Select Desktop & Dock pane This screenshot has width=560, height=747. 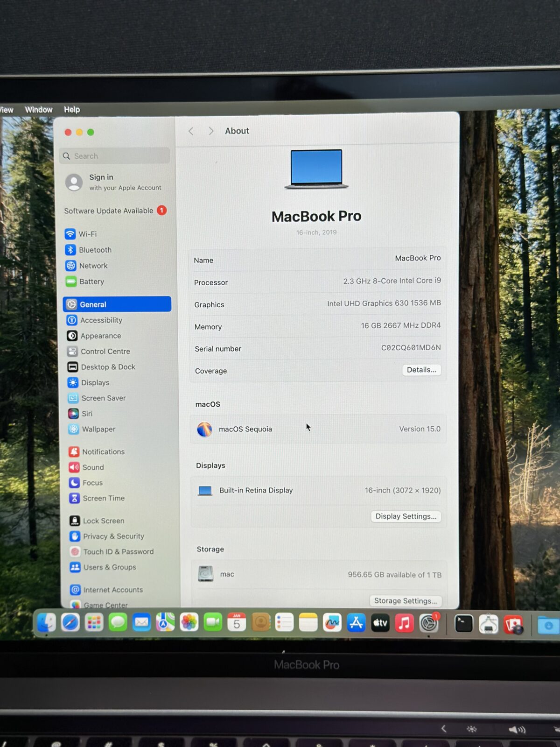pos(101,367)
